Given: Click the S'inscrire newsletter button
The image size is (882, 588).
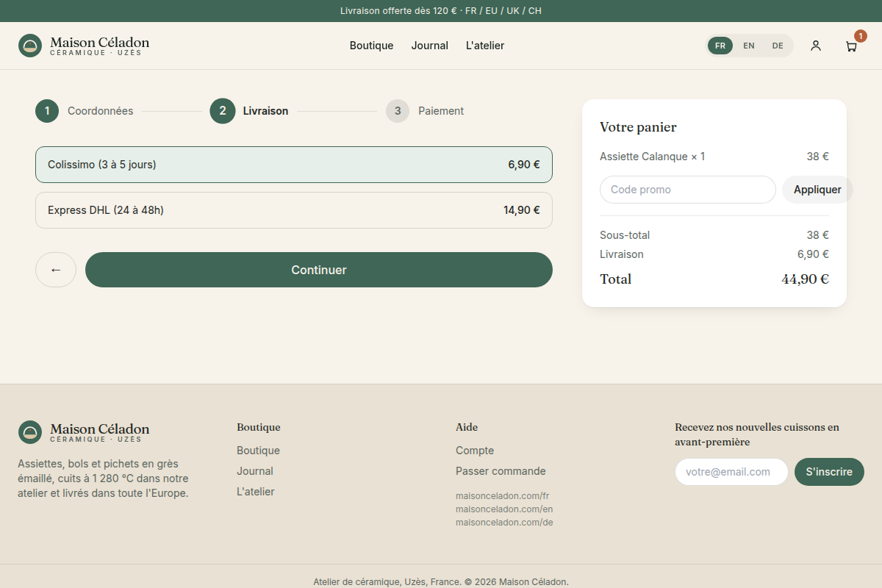Looking at the screenshot, I should click(x=829, y=472).
